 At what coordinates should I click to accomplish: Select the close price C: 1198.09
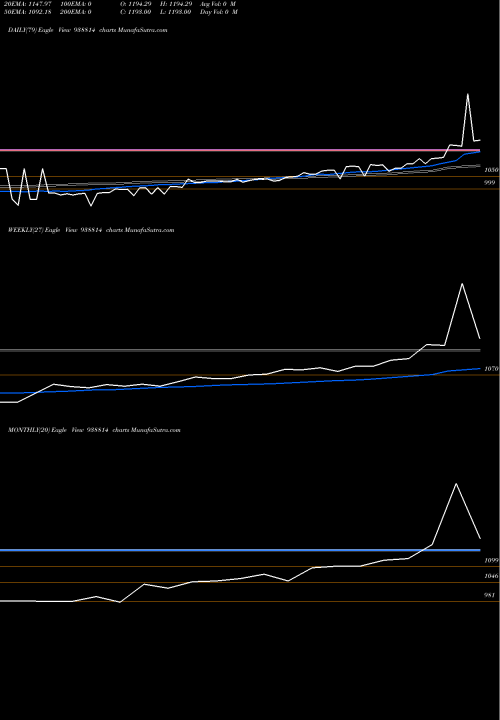pyautogui.click(x=136, y=12)
